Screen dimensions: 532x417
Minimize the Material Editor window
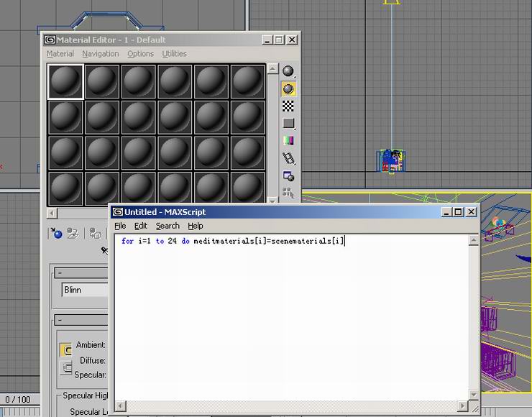[x=267, y=40]
